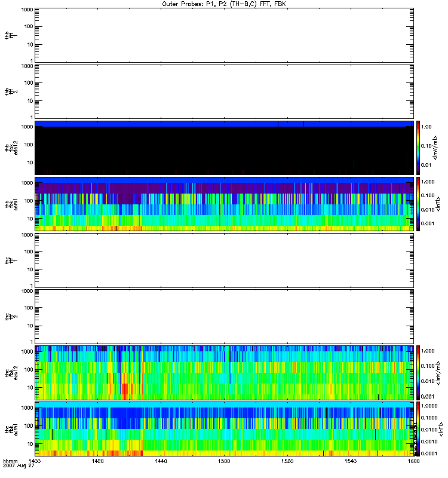Click inside the empty top thb fff 1 panel
This screenshot has width=448, height=478.
[x=224, y=35]
